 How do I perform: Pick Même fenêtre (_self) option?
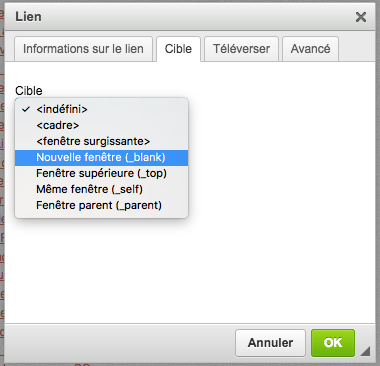(x=102, y=189)
